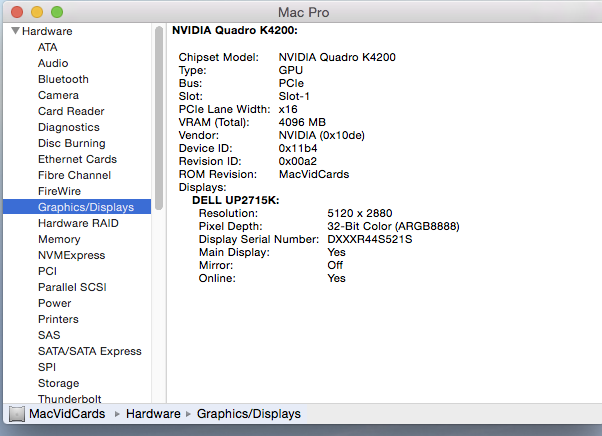The width and height of the screenshot is (602, 436).
Task: Select NVMExpress in the sidebar
Action: point(71,255)
